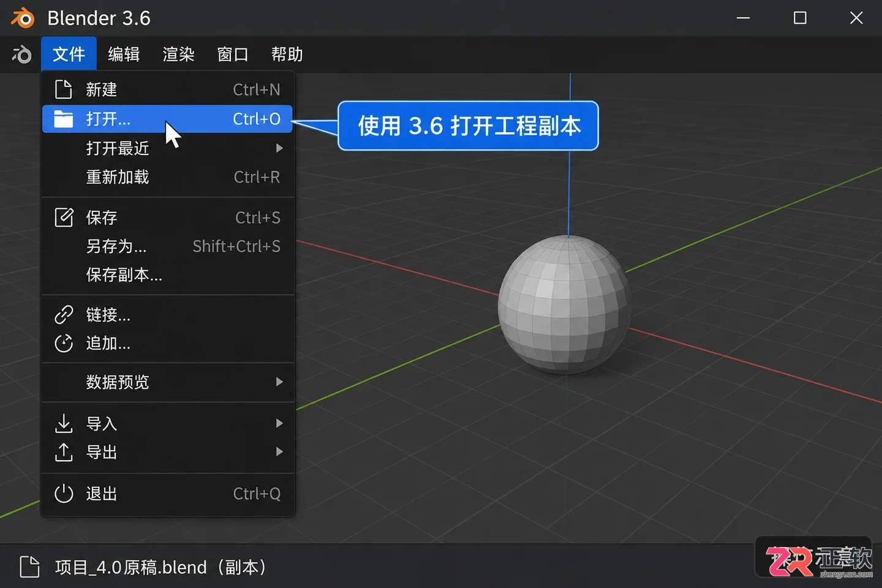Click the folder icon beside 打开...
Screen dimensions: 882x588
pos(64,119)
